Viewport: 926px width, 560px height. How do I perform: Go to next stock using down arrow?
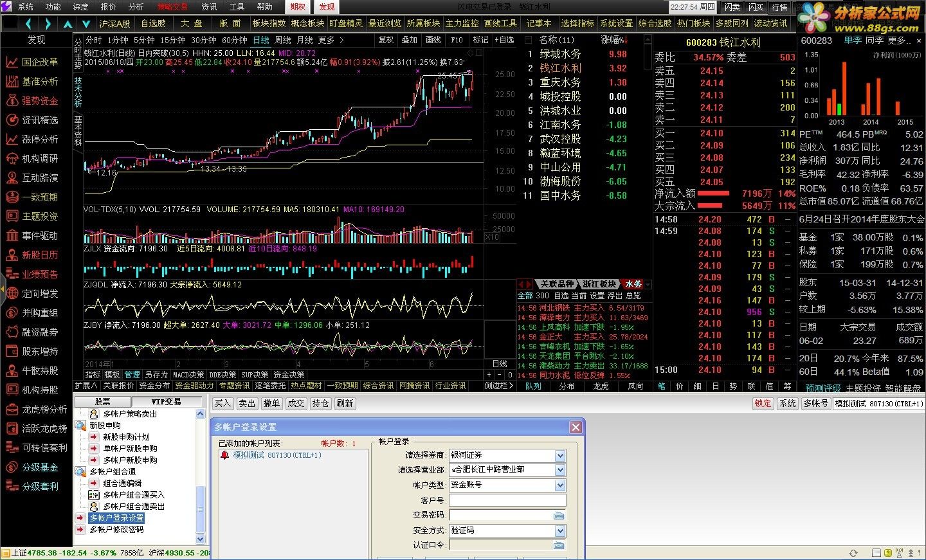tap(87, 24)
